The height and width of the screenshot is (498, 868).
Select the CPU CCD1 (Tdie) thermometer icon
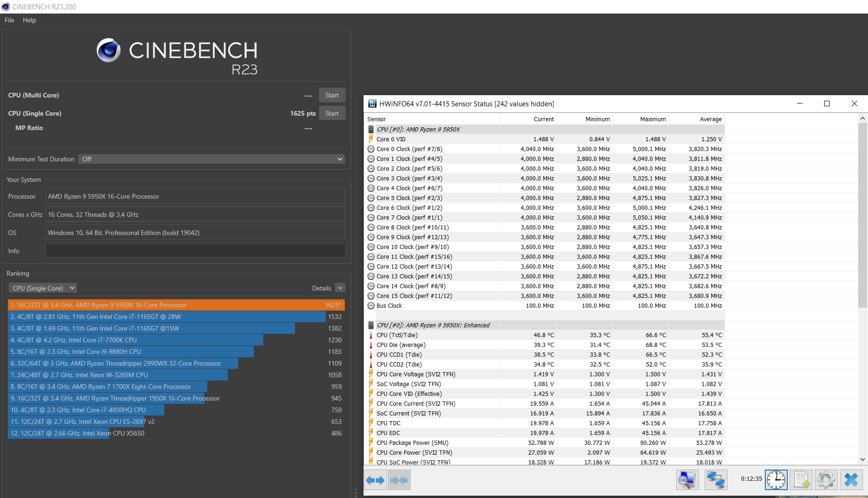371,354
